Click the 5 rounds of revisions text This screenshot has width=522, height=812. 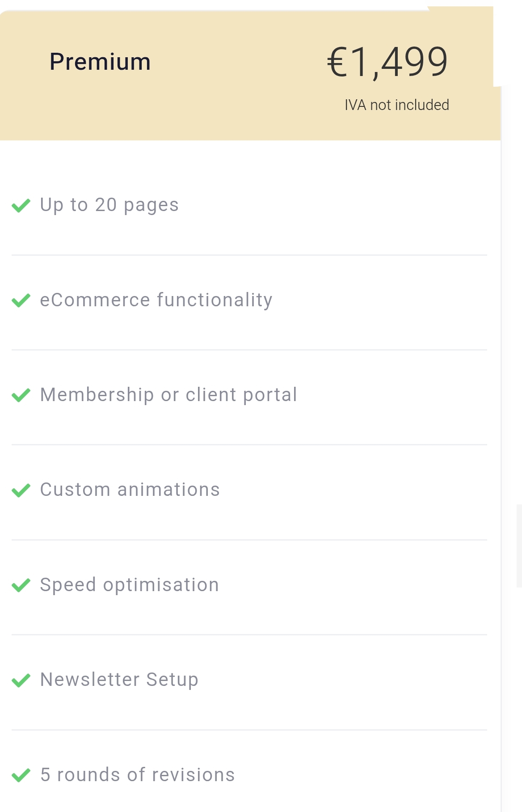[x=138, y=775]
